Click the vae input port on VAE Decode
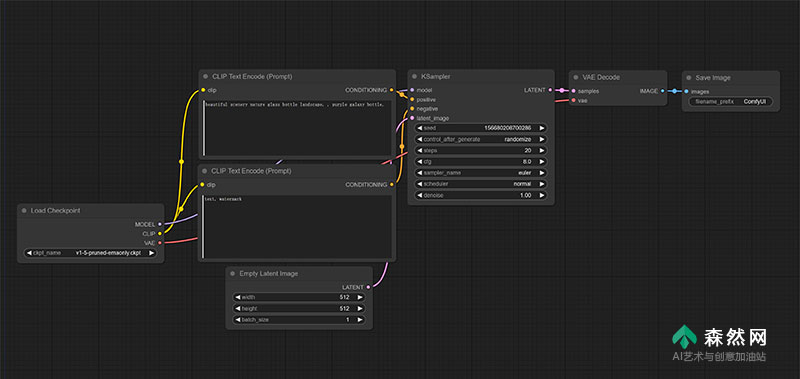800x379 pixels. [573, 100]
